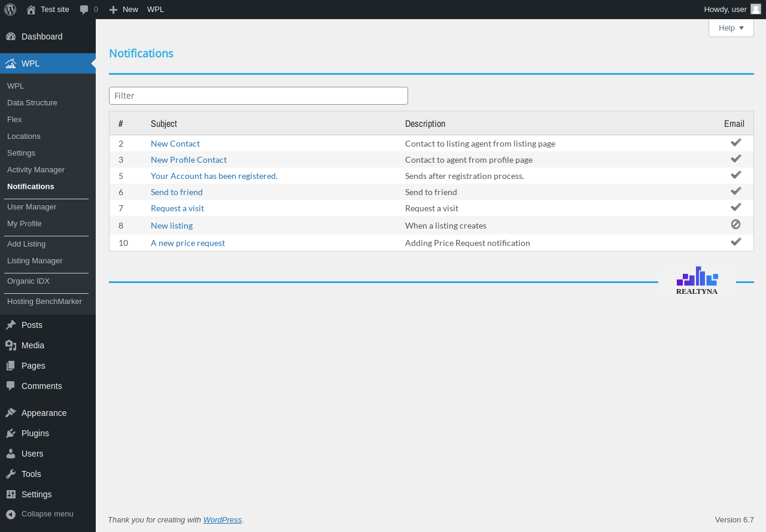766x532 pixels.
Task: Expand the Help dropdown tab
Action: point(731,28)
